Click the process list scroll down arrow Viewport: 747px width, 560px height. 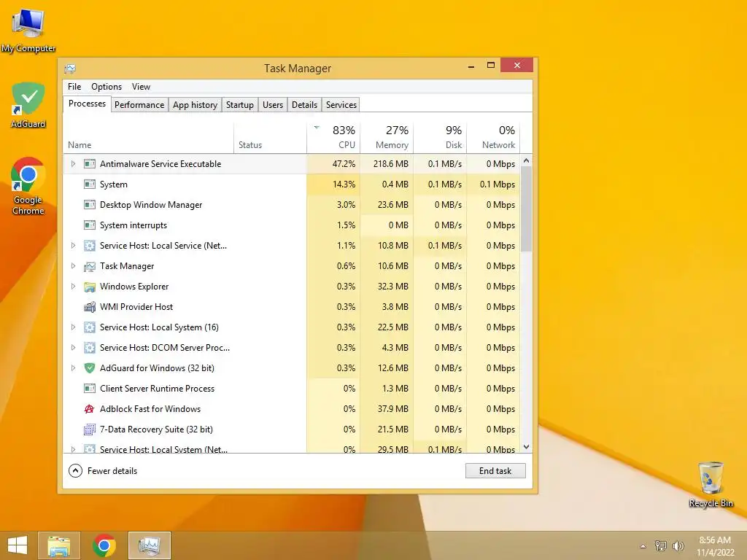click(527, 447)
